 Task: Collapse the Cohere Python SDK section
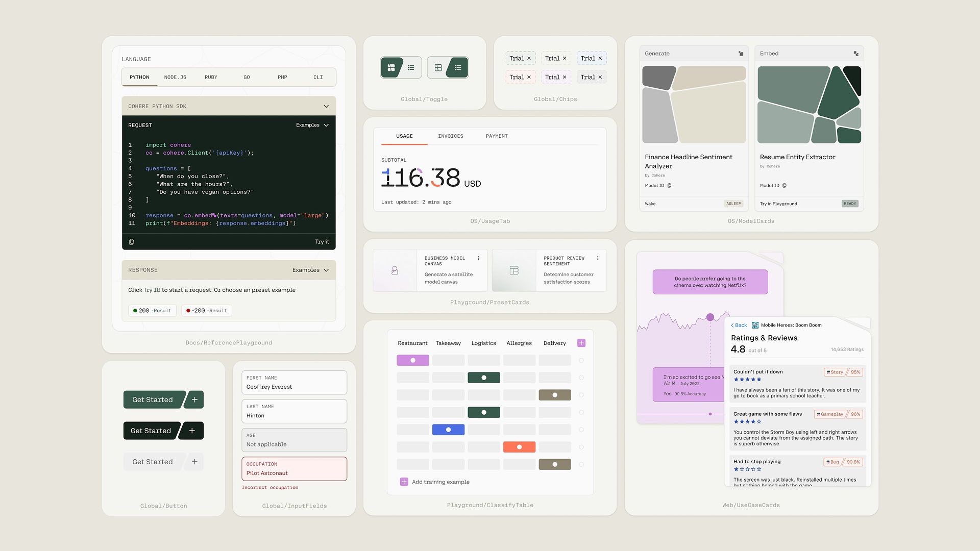[326, 107]
